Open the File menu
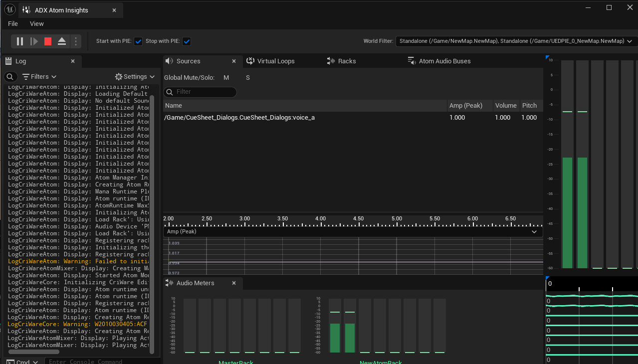Viewport: 638px width, 364px height. pos(12,23)
